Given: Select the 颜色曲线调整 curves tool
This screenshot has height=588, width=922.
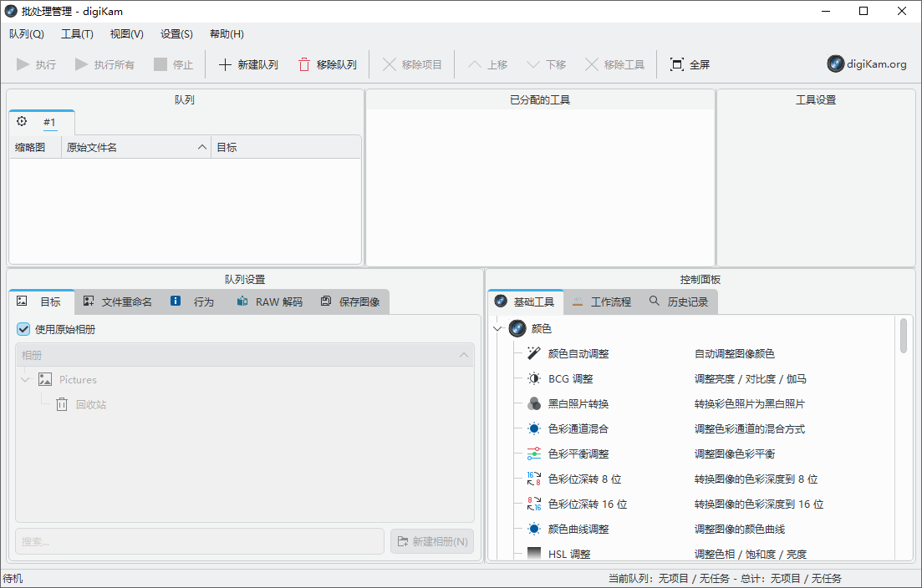Looking at the screenshot, I should [x=578, y=529].
